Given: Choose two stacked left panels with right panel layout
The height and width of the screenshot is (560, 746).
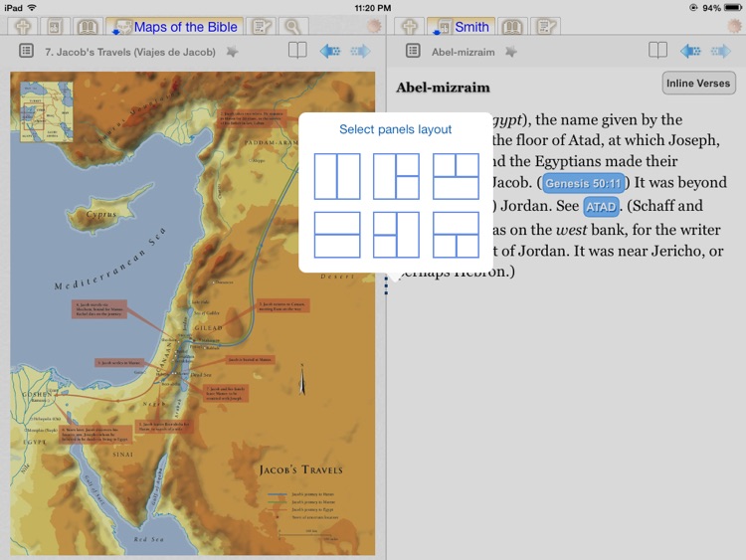Looking at the screenshot, I should [396, 235].
